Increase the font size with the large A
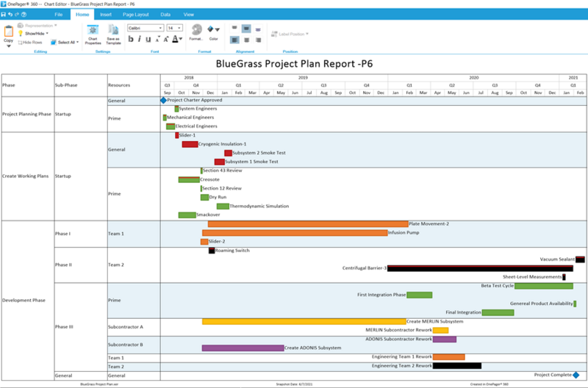 [x=166, y=39]
